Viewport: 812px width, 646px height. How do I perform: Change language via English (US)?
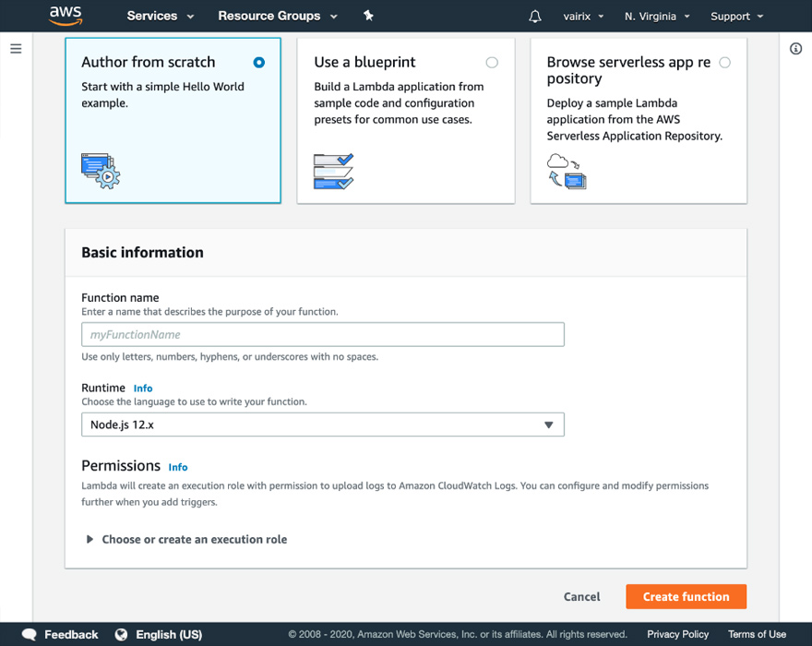(x=169, y=635)
